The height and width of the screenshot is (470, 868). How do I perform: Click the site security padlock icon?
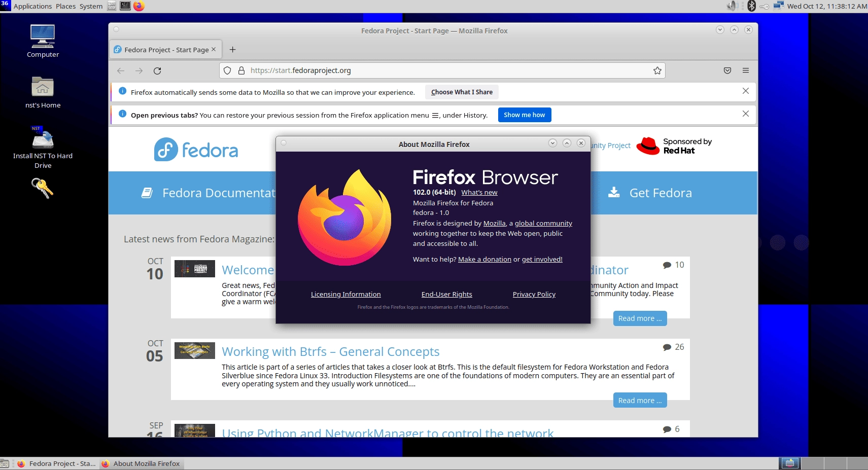click(x=241, y=70)
